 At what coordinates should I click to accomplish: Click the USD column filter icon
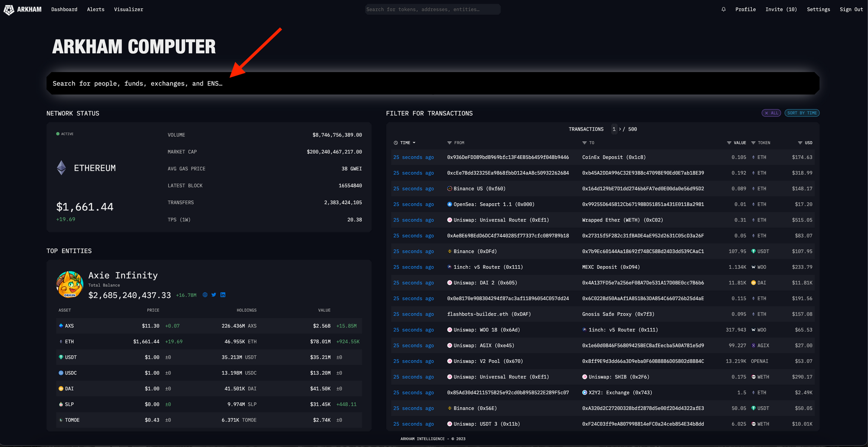pos(800,143)
